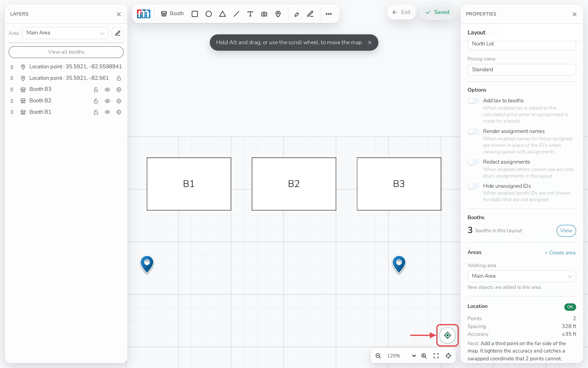The height and width of the screenshot is (368, 588).
Task: Select the Highlighter marker tool
Action: [296, 14]
